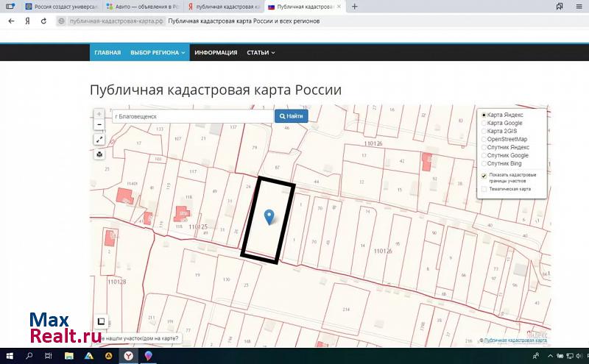
Task: Open the Информация menu item
Action: pyautogui.click(x=216, y=53)
